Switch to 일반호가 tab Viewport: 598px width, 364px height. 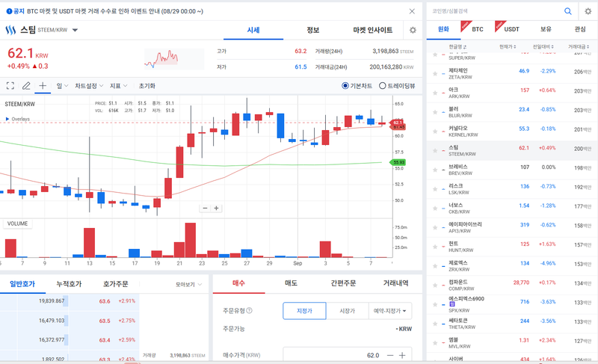[x=22, y=284]
